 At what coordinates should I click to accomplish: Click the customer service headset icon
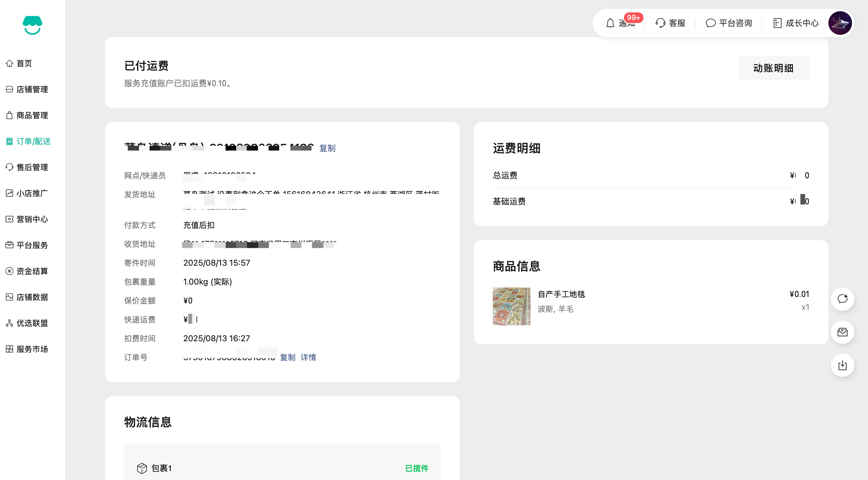(660, 23)
